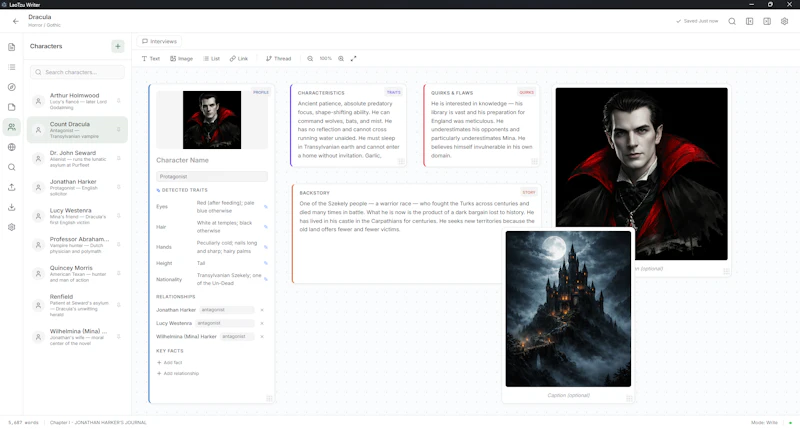Select Dr. John Seward in character list
This screenshot has height=430, width=800.
78,159
